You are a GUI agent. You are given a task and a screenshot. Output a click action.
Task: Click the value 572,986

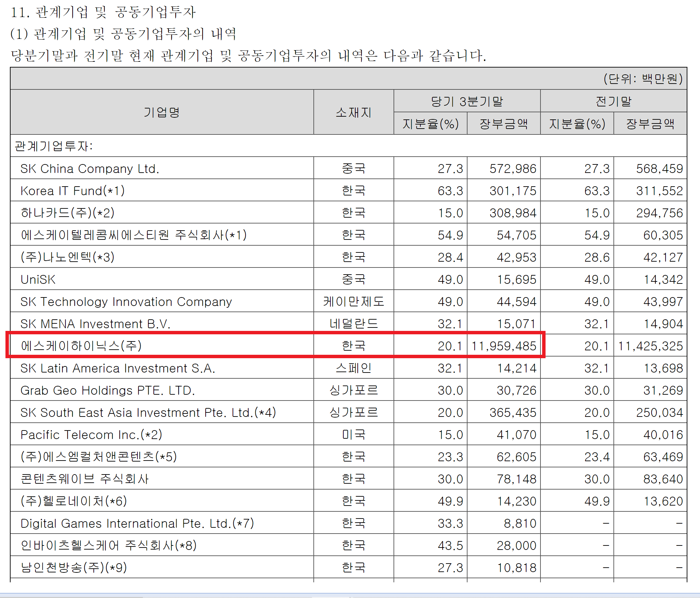coord(513,169)
